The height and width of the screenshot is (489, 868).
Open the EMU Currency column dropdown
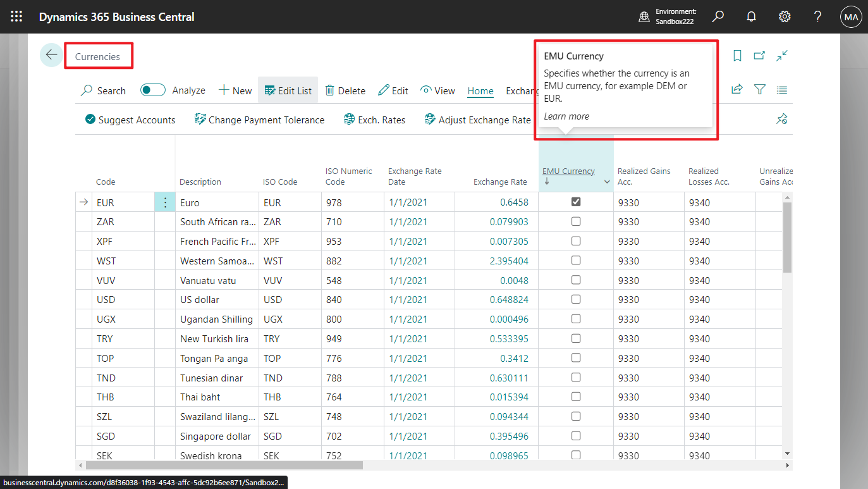(606, 181)
